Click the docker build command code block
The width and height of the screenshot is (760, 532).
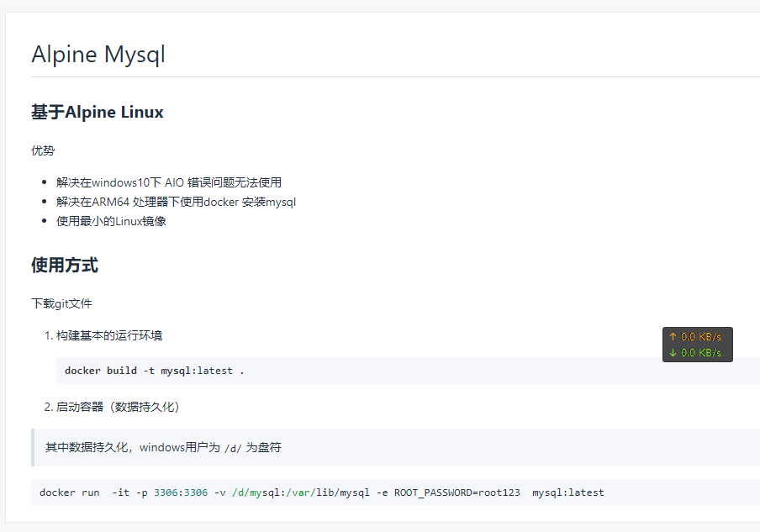click(408, 371)
